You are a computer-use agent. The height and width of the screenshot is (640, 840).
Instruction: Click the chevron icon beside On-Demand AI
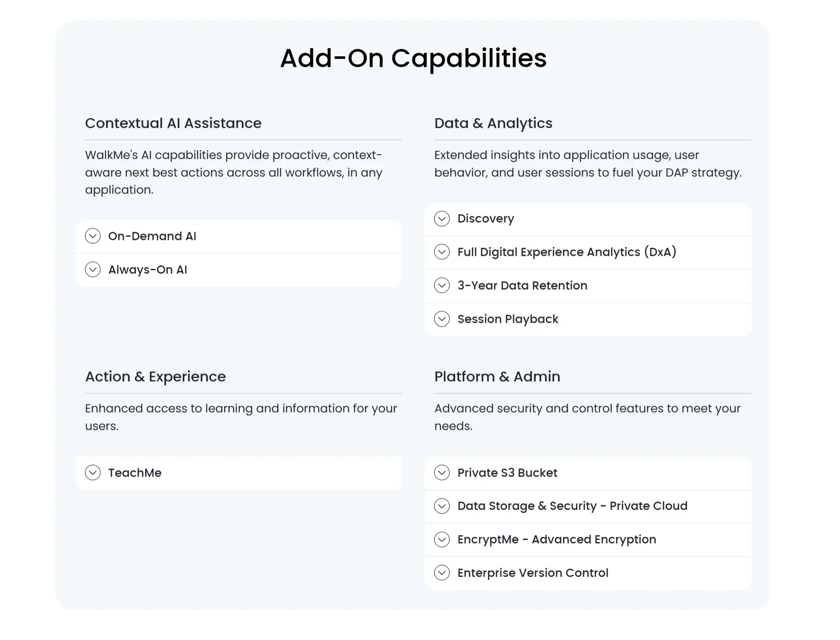tap(93, 236)
